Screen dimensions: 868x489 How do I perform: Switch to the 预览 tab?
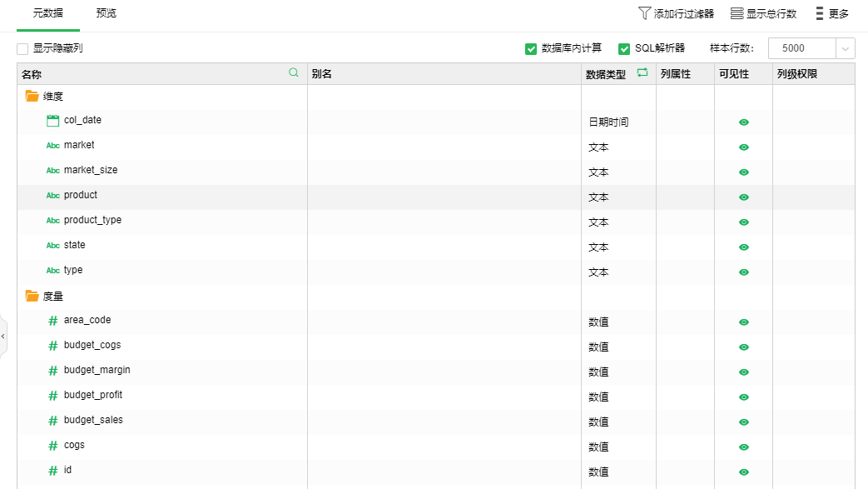(106, 13)
